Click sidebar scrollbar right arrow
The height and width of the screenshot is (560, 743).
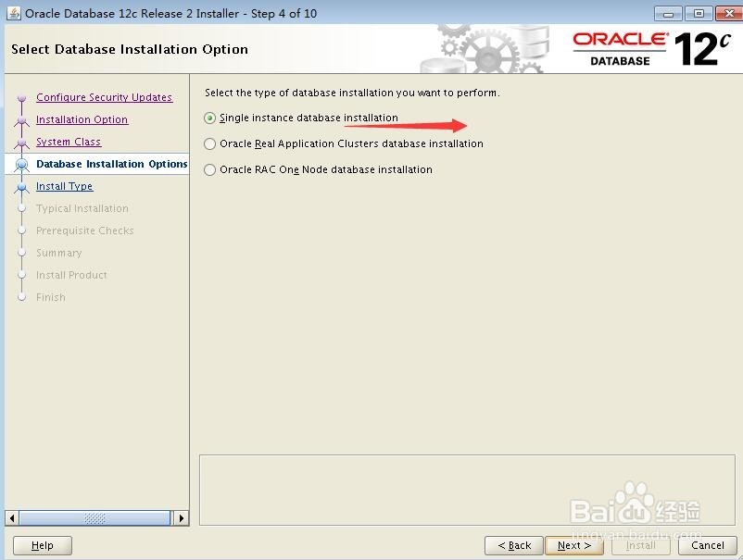pyautogui.click(x=181, y=517)
